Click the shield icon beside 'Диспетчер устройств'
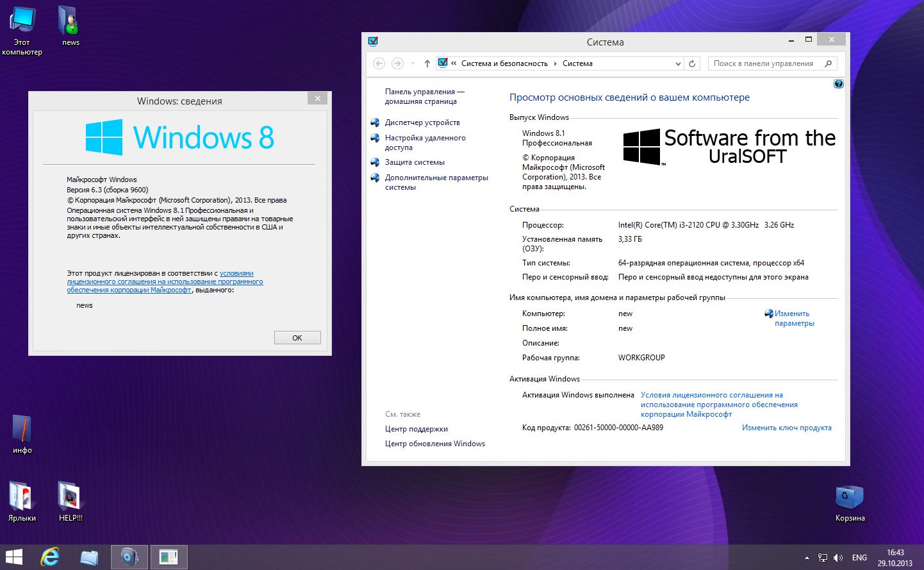924x570 pixels. click(x=375, y=122)
